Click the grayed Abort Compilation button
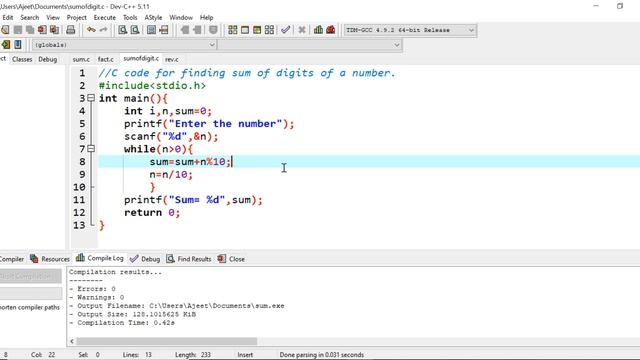 point(31,276)
